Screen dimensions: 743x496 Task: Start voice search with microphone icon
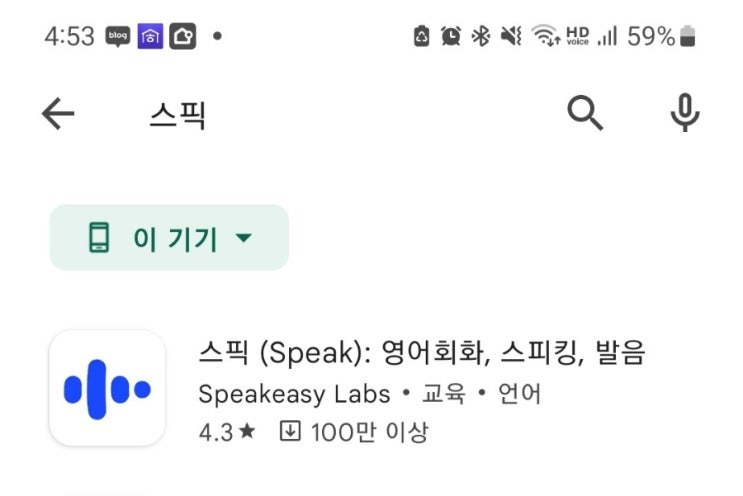(x=684, y=114)
